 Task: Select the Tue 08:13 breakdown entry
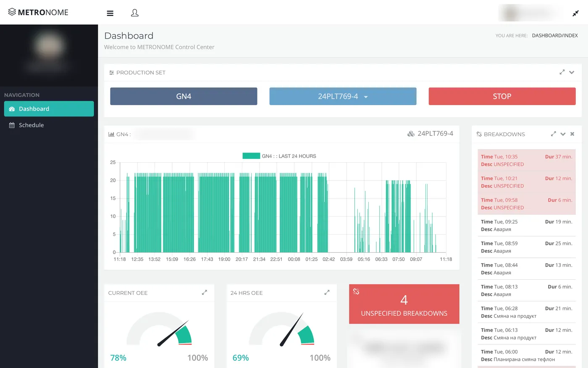pyautogui.click(x=527, y=290)
